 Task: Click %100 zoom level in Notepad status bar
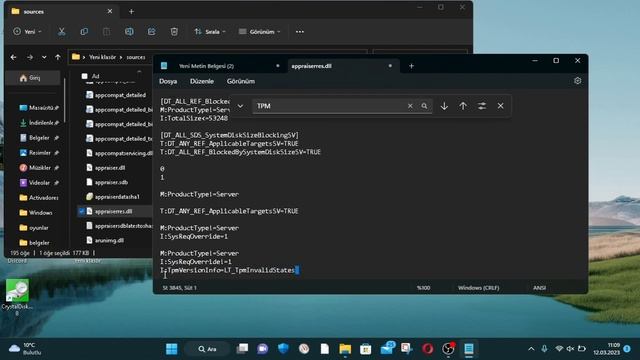pos(423,288)
